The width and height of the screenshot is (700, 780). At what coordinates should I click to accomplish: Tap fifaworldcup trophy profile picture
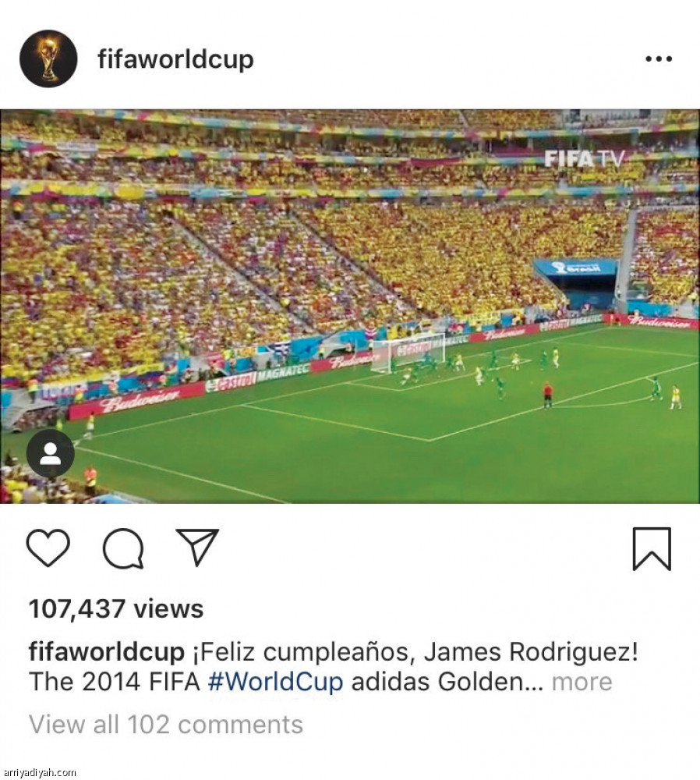[x=49, y=58]
